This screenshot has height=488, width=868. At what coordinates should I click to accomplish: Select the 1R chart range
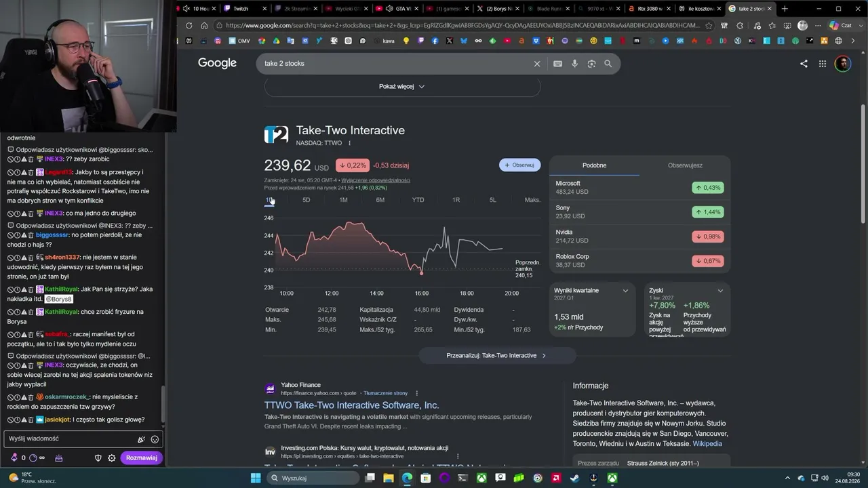click(456, 200)
